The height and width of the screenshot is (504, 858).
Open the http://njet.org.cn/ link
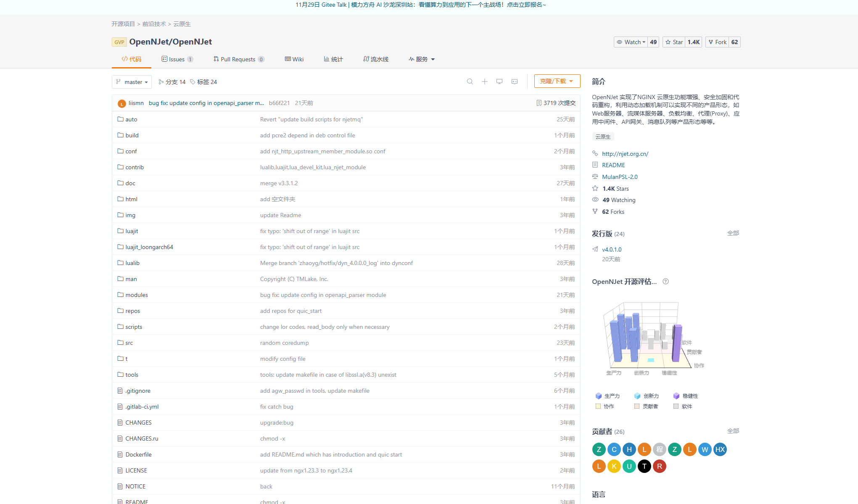click(x=625, y=154)
